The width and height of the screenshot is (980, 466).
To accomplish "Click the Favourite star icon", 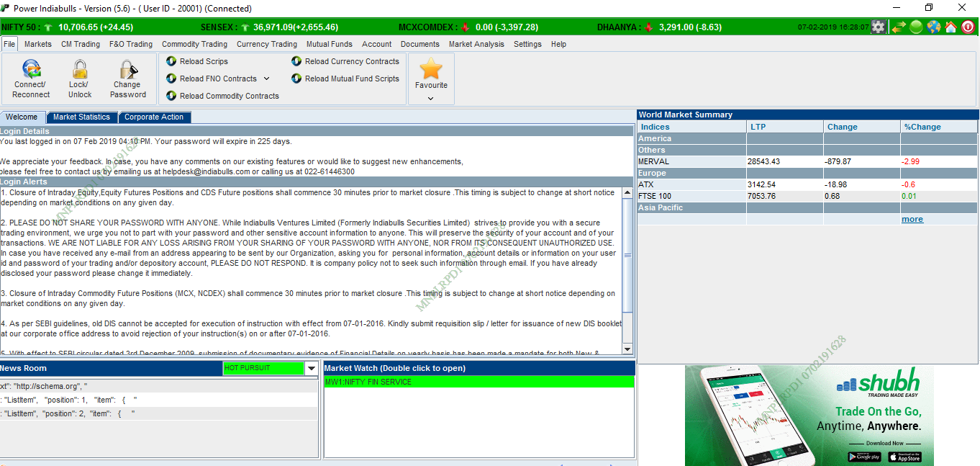I will click(x=431, y=69).
